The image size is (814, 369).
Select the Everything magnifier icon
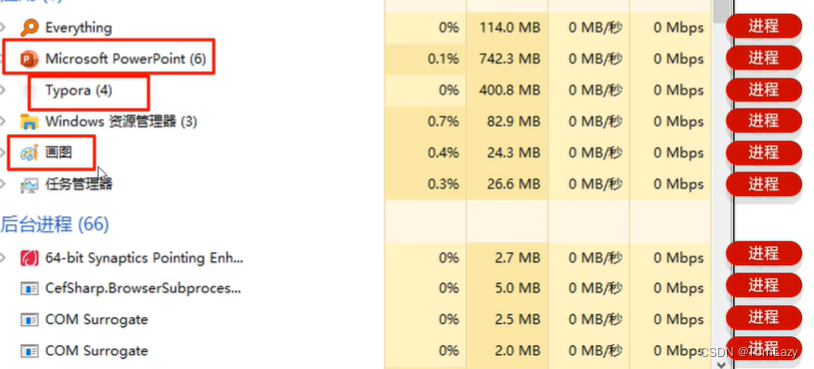point(29,28)
